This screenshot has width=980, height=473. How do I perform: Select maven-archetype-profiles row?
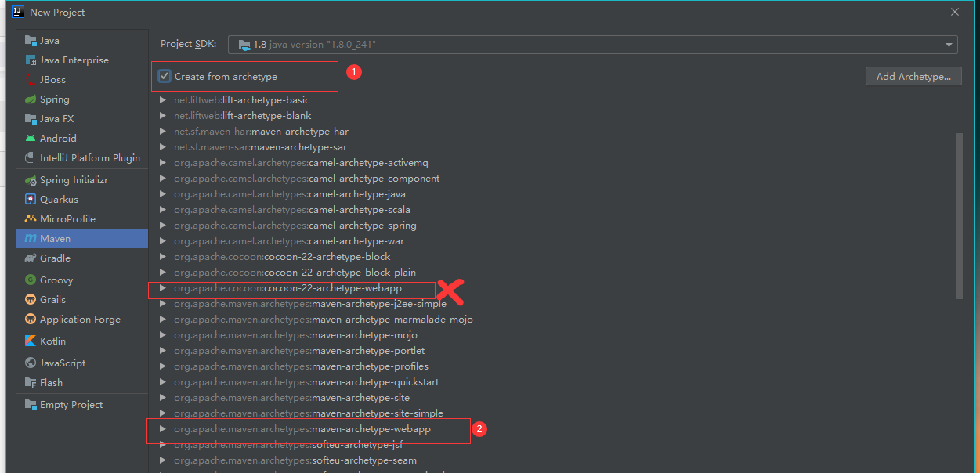(x=555, y=366)
